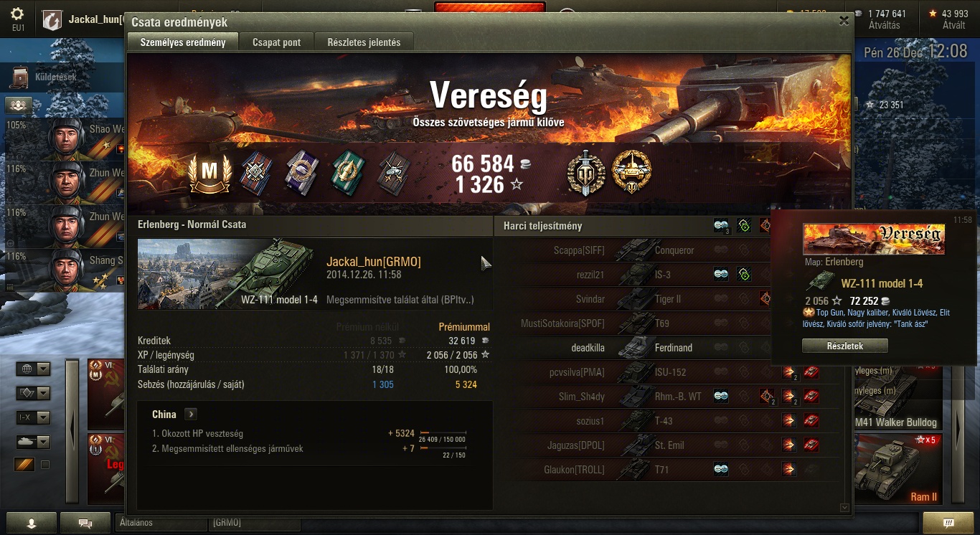Open the chat channels speech-bubble icon

click(85, 523)
